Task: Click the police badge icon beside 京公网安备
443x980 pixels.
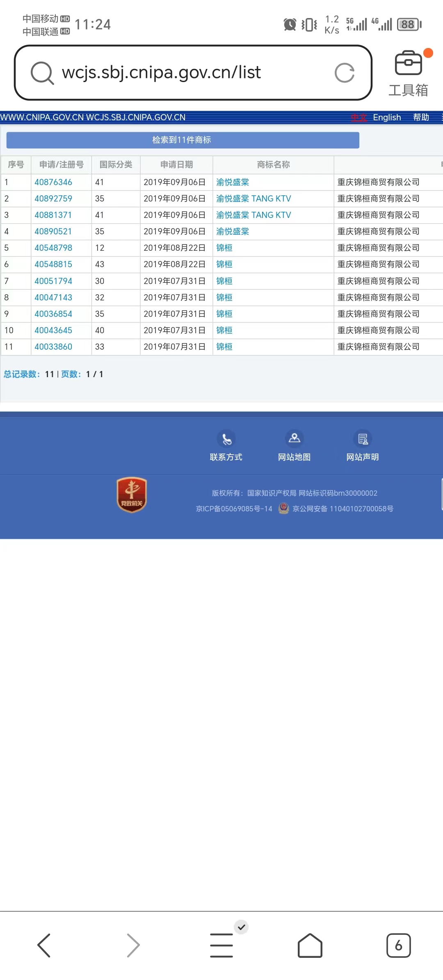Action: pos(283,508)
